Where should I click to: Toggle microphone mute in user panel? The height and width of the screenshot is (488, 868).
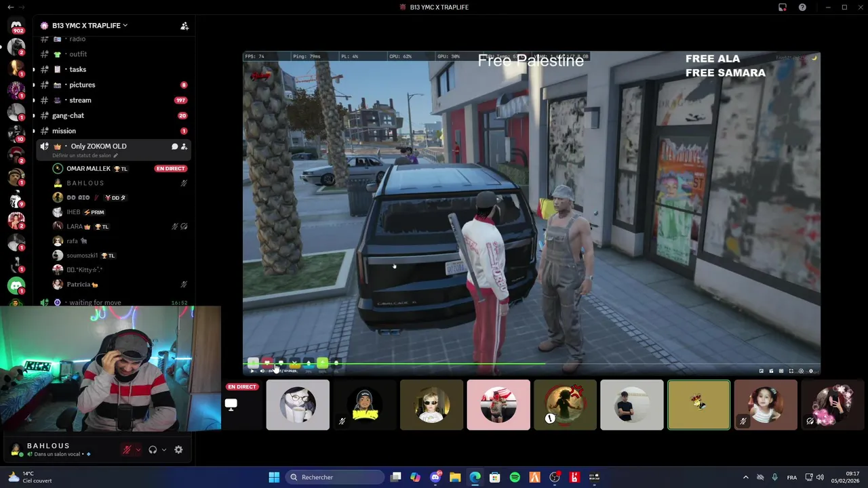[x=127, y=449]
